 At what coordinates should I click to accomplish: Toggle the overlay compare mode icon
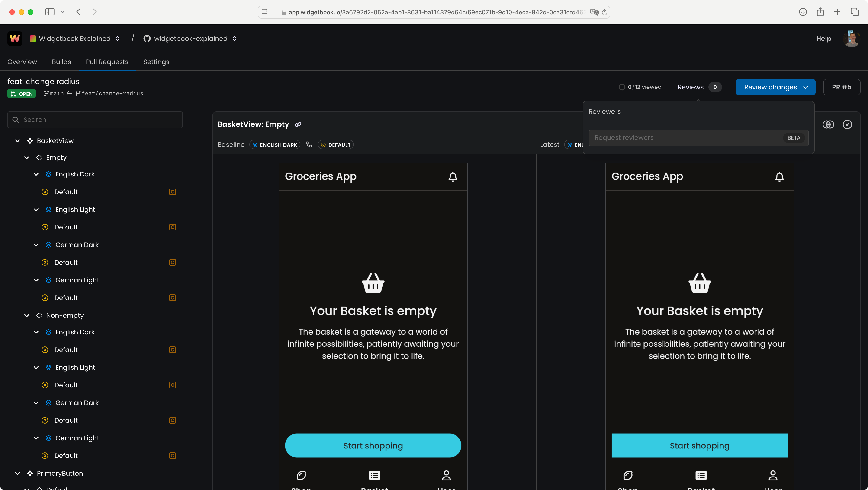pyautogui.click(x=828, y=124)
